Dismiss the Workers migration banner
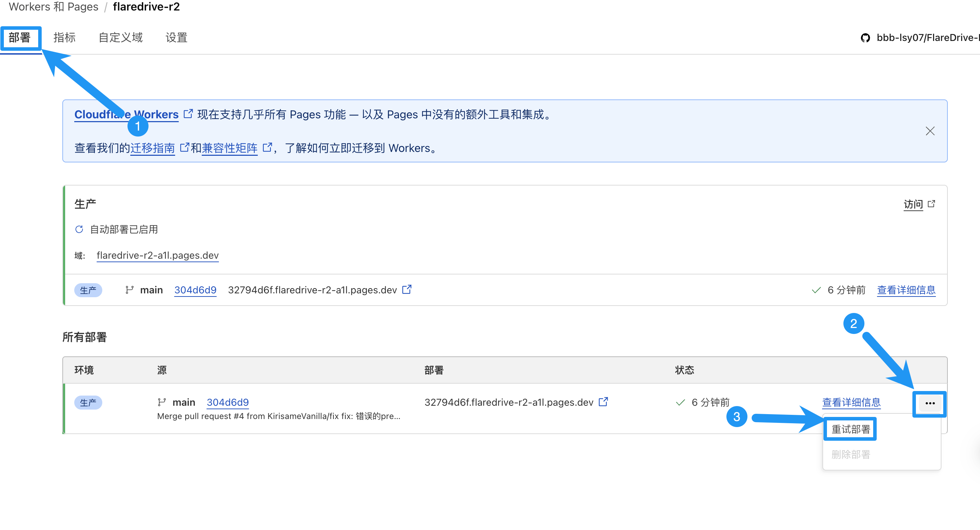The height and width of the screenshot is (530, 980). [930, 131]
